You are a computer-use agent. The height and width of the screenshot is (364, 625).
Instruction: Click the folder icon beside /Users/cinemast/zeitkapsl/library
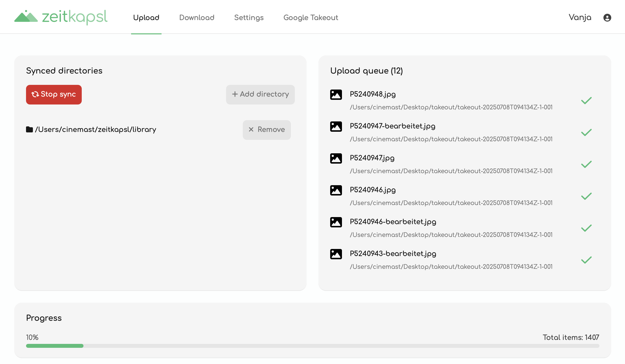(29, 129)
